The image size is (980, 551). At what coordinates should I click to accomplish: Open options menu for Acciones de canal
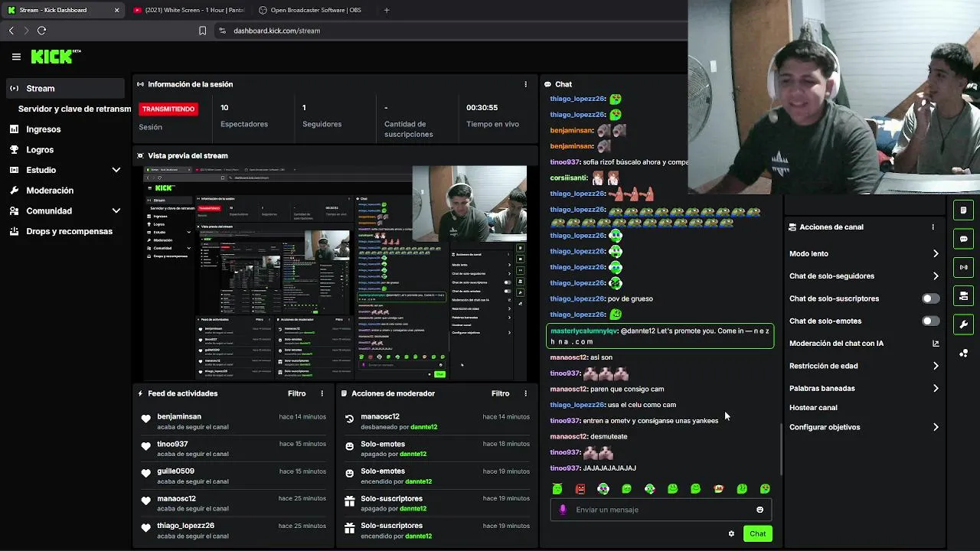click(933, 227)
